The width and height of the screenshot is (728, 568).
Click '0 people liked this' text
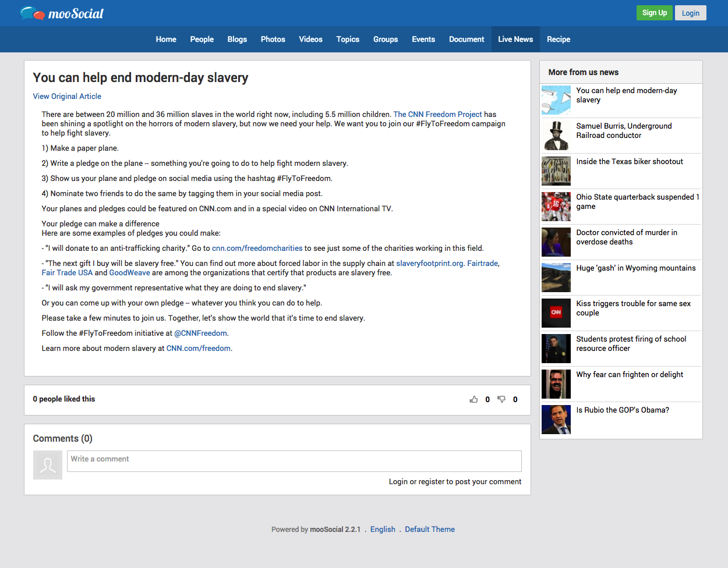pos(64,399)
